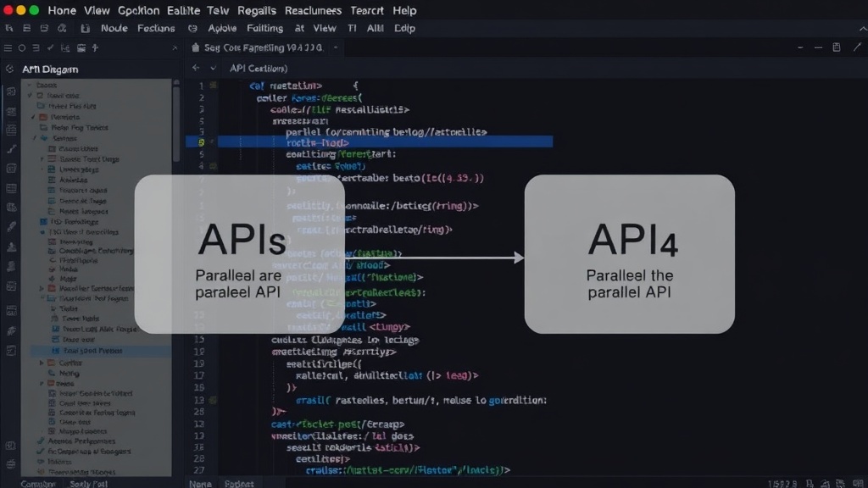868x488 pixels.
Task: Open the Help menu
Action: 404,10
